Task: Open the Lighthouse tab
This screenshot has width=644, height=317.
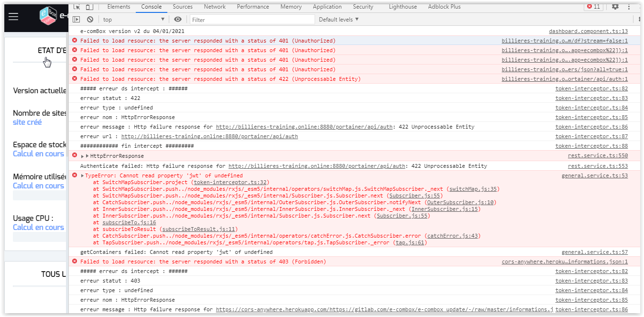Action: tap(403, 7)
